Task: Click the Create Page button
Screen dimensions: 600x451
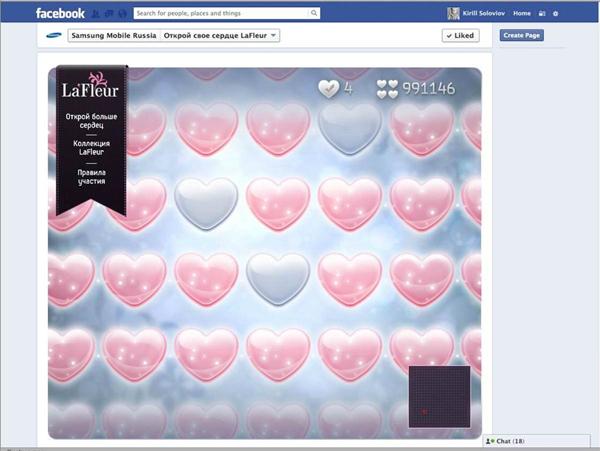Action: pos(522,36)
